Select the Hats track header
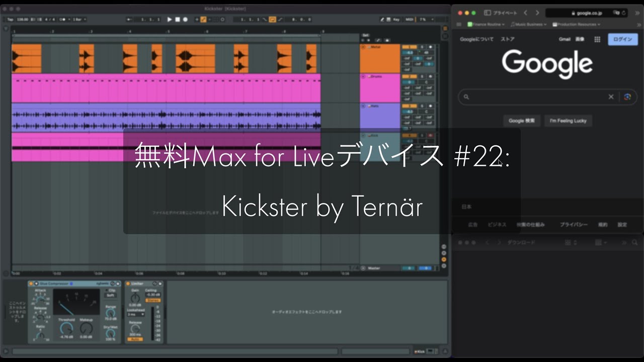644x362 pixels. (x=380, y=118)
